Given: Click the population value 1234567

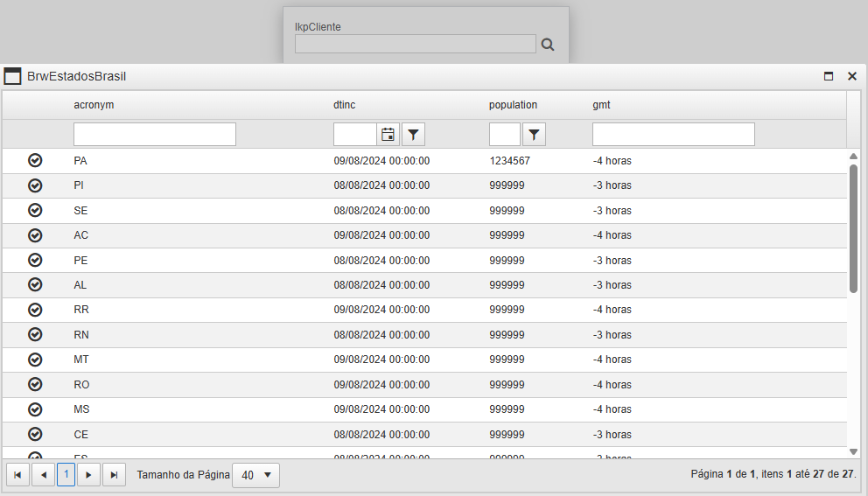Looking at the screenshot, I should [510, 161].
